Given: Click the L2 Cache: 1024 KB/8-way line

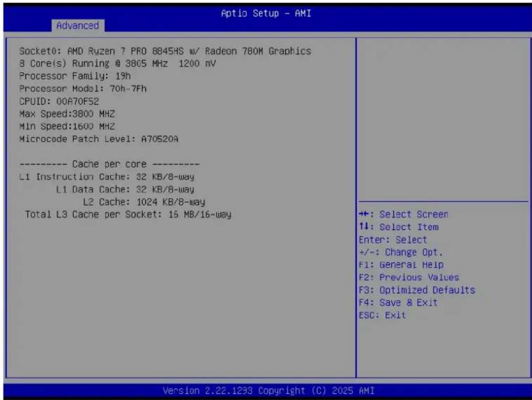Looking at the screenshot, I should (x=144, y=202).
